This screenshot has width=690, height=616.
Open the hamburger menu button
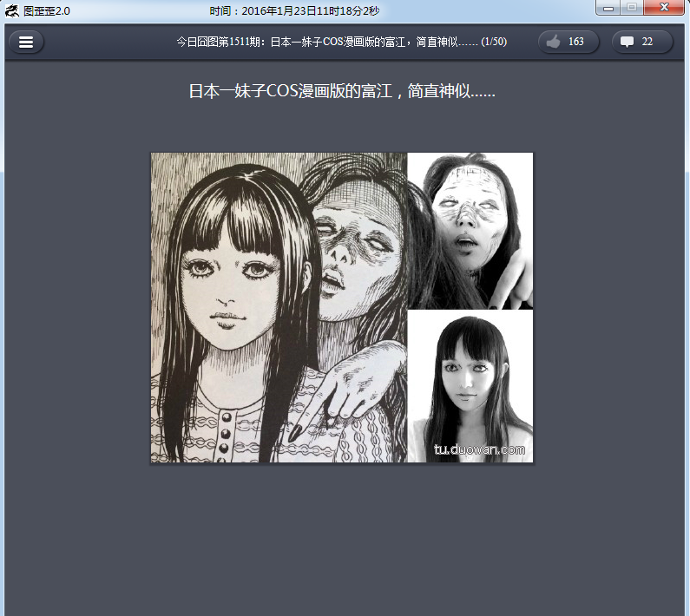tap(26, 42)
